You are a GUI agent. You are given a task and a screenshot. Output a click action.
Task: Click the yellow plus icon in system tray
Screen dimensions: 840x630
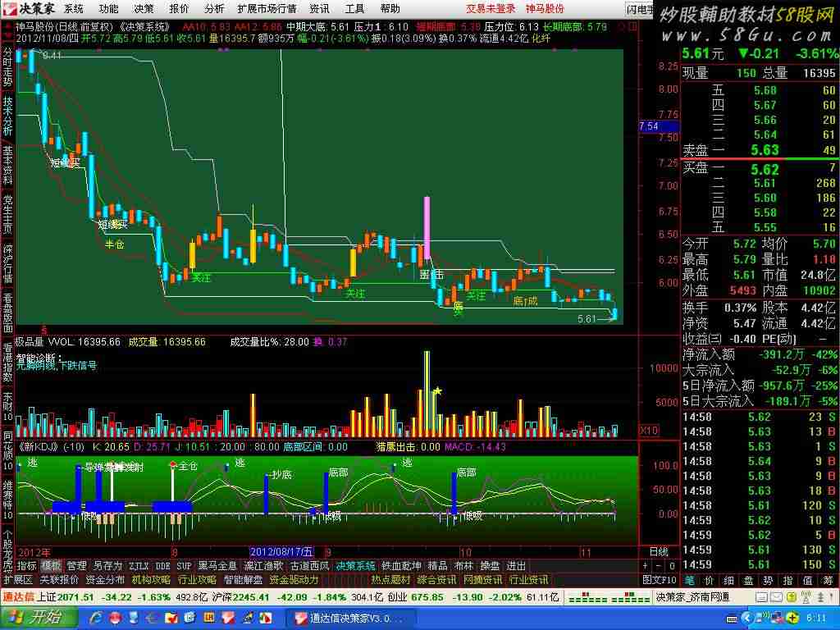tap(793, 619)
